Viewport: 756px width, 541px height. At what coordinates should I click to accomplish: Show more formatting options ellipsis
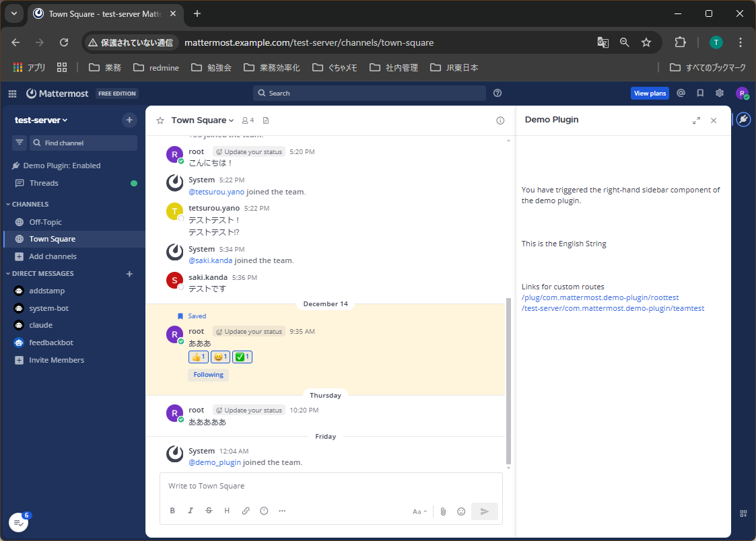click(282, 511)
